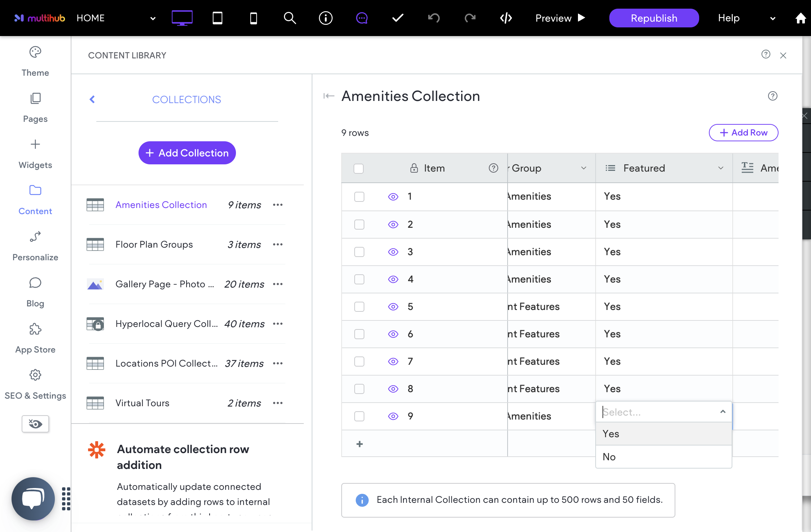Open the Featured column dropdown arrow
This screenshot has width=811, height=532.
click(721, 168)
